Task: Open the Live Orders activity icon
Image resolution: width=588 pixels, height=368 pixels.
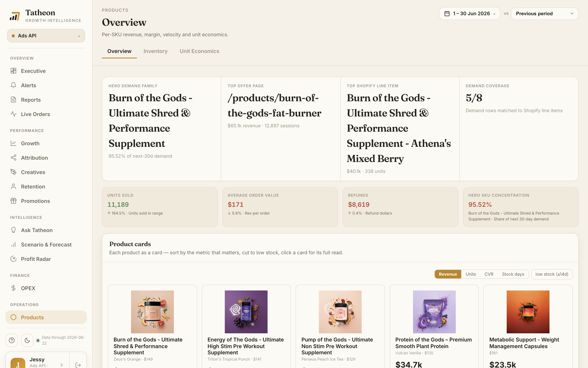Action: (x=13, y=114)
